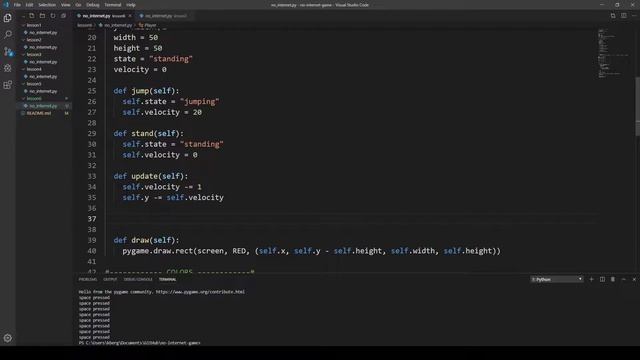Open README.md in the Explorer

[x=39, y=113]
